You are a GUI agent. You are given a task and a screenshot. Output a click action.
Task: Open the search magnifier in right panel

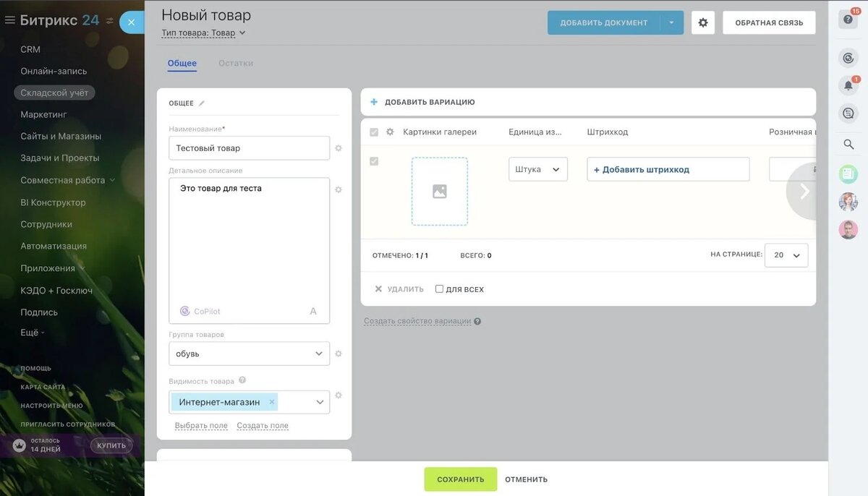point(848,145)
